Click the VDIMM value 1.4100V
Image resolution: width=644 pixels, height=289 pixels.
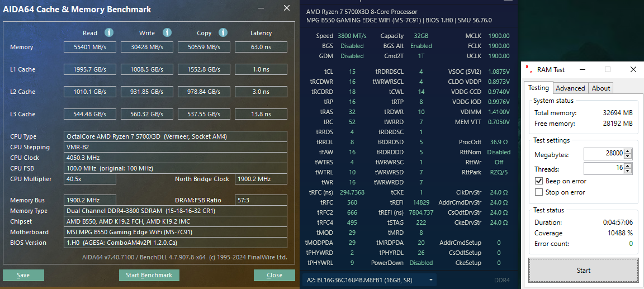pyautogui.click(x=499, y=112)
